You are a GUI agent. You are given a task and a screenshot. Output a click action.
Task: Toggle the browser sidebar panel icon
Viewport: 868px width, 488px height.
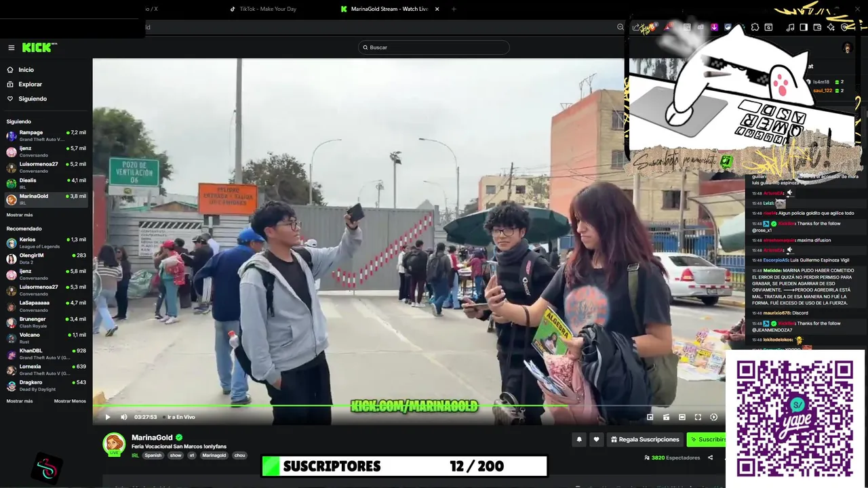tap(804, 27)
